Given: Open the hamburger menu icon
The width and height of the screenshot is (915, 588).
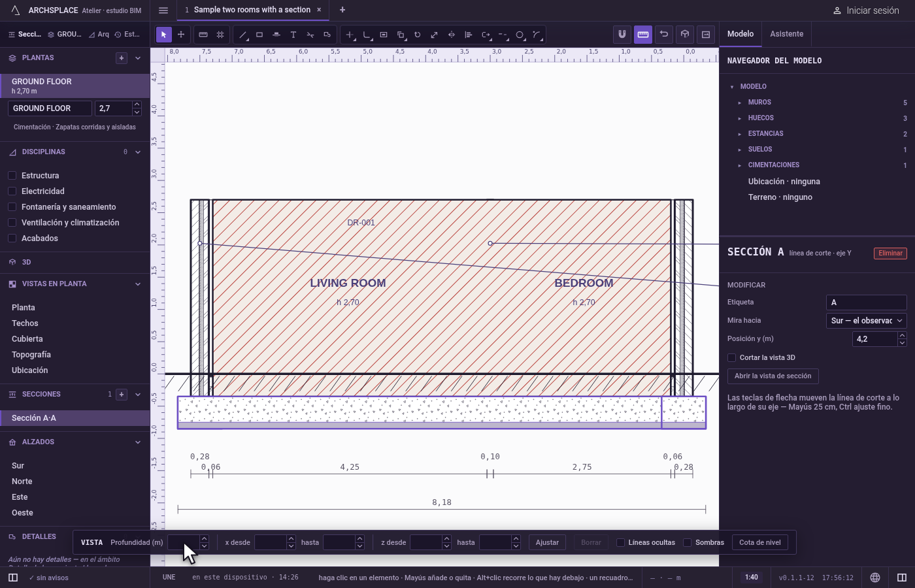Looking at the screenshot, I should click(x=163, y=10).
